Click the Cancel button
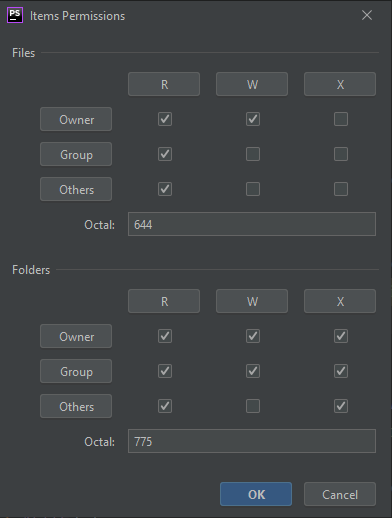Viewport: 392px width, 518px height. pos(340,494)
